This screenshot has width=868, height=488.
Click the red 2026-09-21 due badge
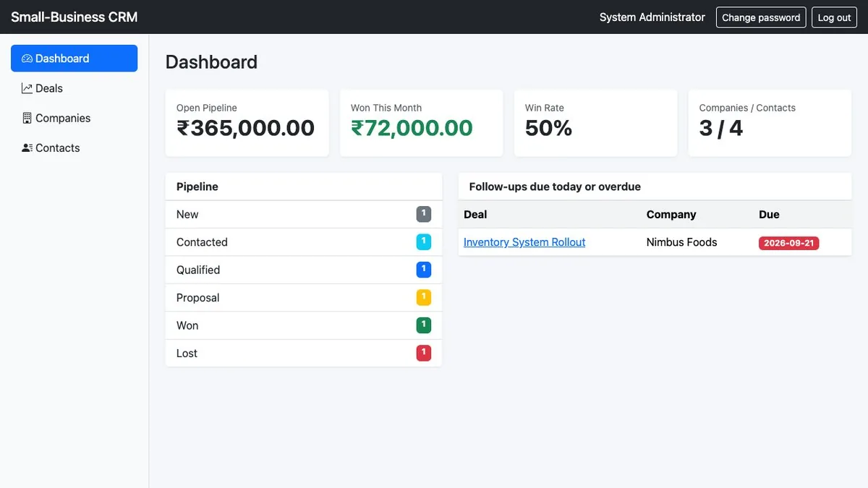click(x=788, y=243)
